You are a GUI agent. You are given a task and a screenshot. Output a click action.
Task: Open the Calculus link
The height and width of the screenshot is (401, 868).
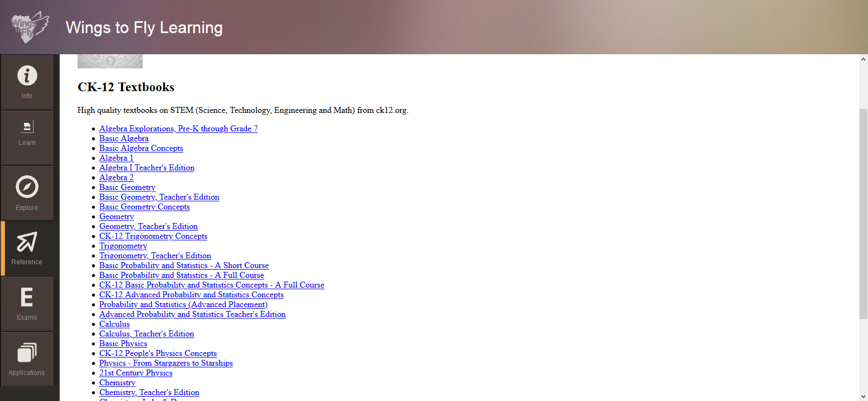point(114,324)
